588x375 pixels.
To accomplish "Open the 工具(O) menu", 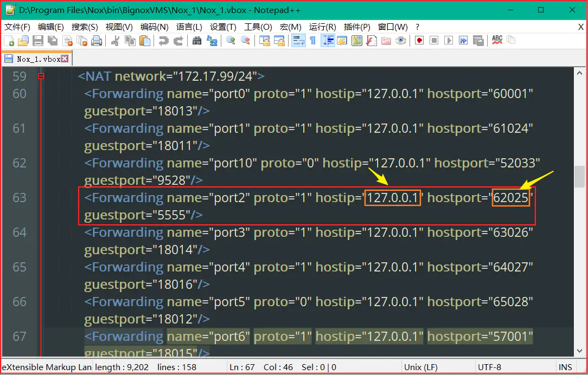I will point(258,27).
